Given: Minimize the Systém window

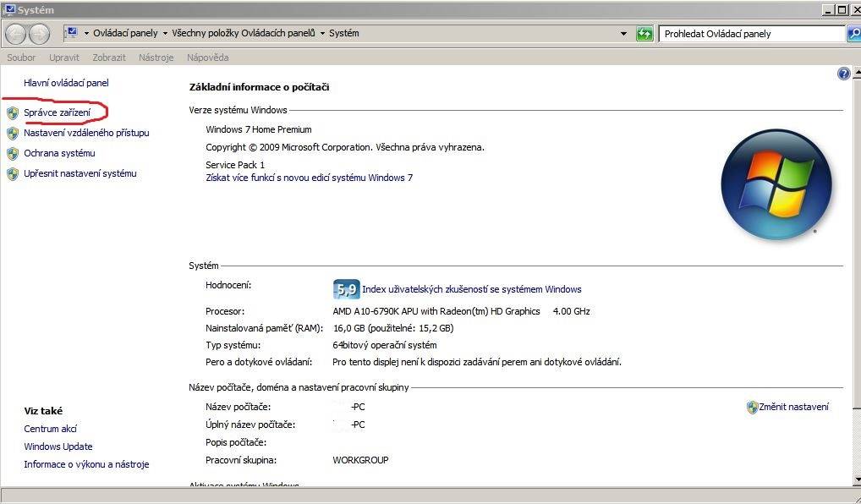Looking at the screenshot, I should click(x=829, y=9).
